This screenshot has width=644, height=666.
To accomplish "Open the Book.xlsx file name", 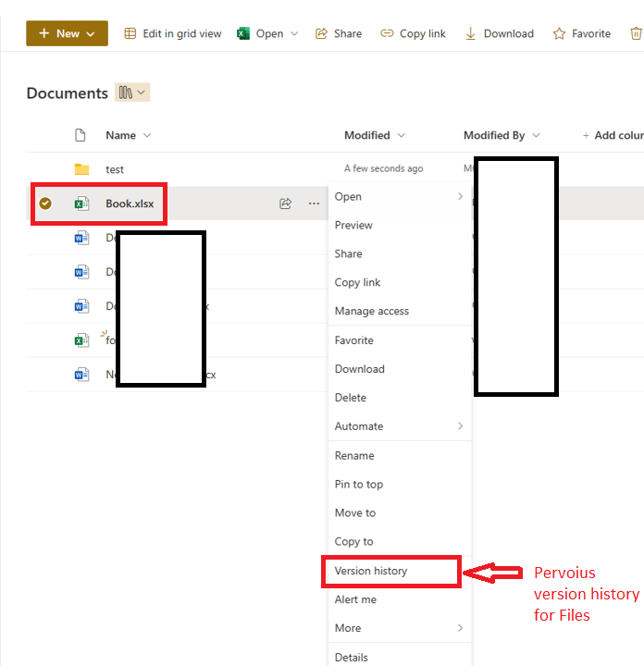I will coord(130,203).
